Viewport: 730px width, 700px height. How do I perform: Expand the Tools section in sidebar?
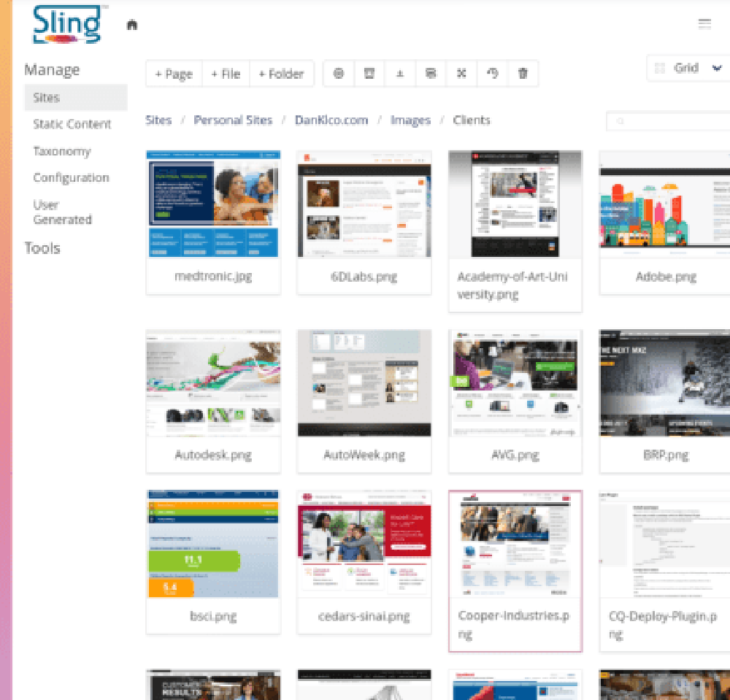[x=42, y=248]
